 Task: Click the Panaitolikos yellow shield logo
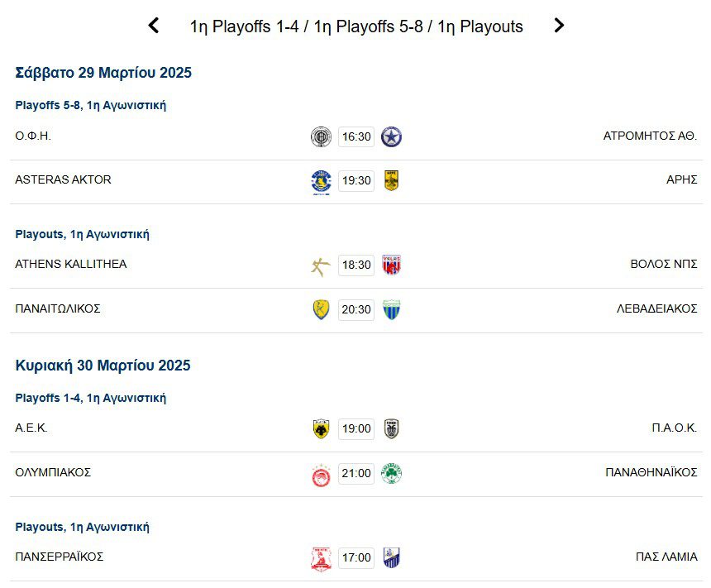pyautogui.click(x=321, y=309)
